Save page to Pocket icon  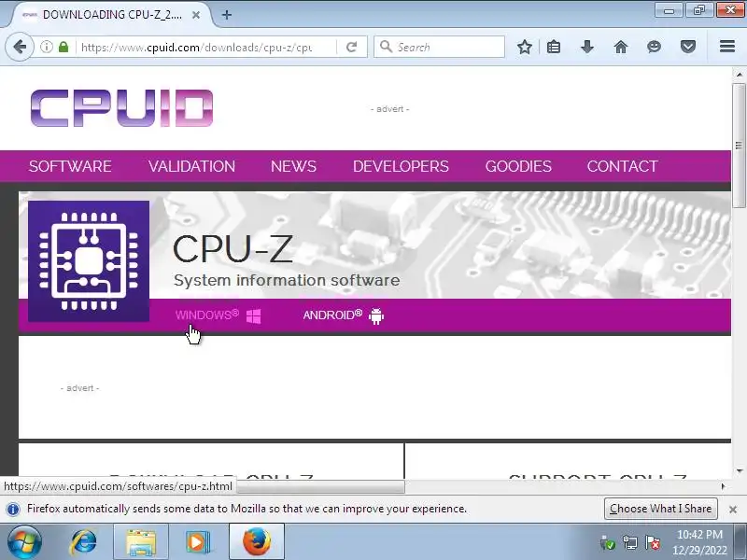[x=688, y=47]
